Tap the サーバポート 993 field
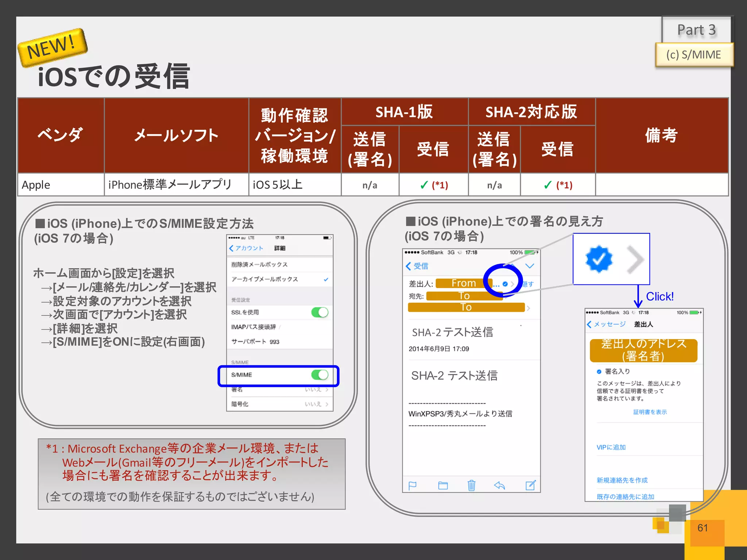Viewport: 747px width, 560px height. coord(280,342)
